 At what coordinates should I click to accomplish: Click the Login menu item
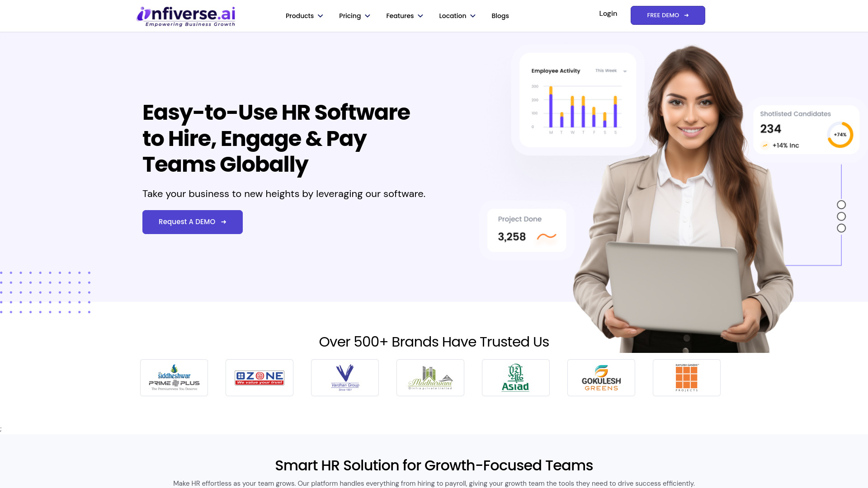tap(608, 13)
